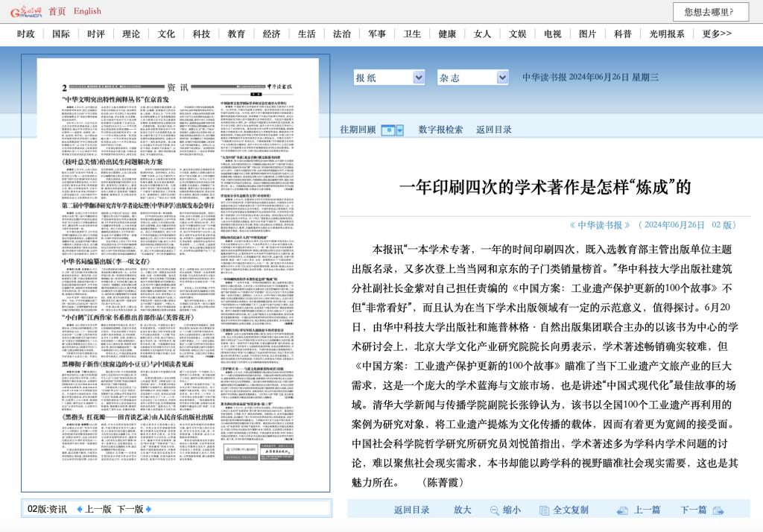Open the 教育 navigation section
This screenshot has width=763, height=532.
pos(236,34)
